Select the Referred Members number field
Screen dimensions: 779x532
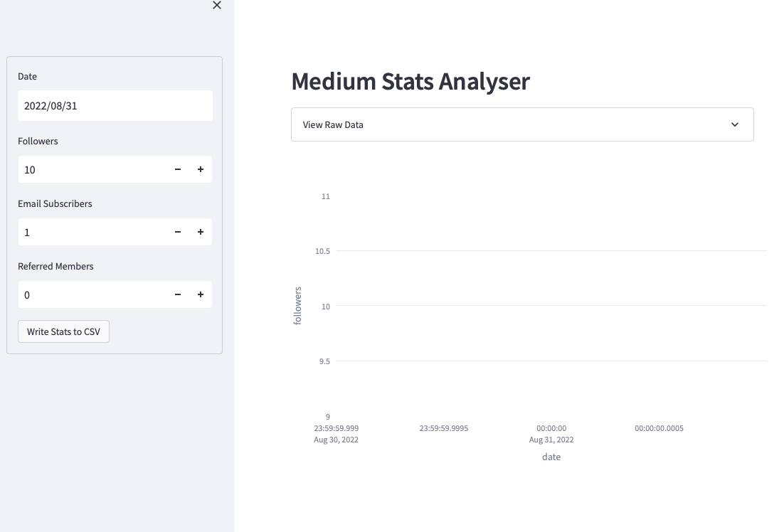click(x=92, y=294)
